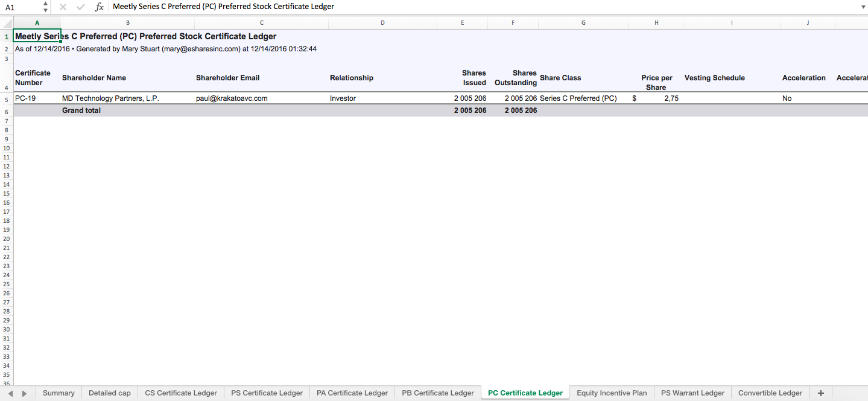Screen dimensions: 868x401
Task: Select column J header
Action: pos(808,23)
